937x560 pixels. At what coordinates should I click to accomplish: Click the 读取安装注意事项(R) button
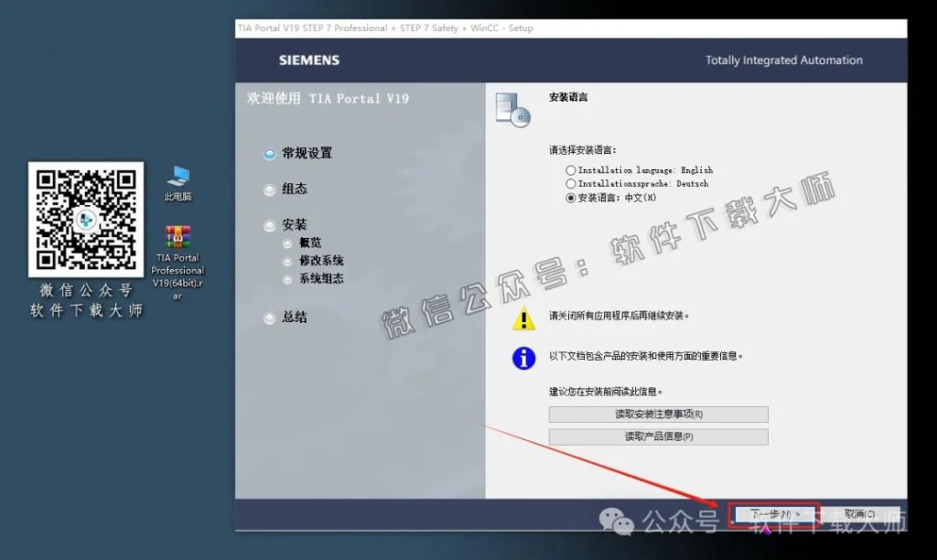[x=658, y=414]
